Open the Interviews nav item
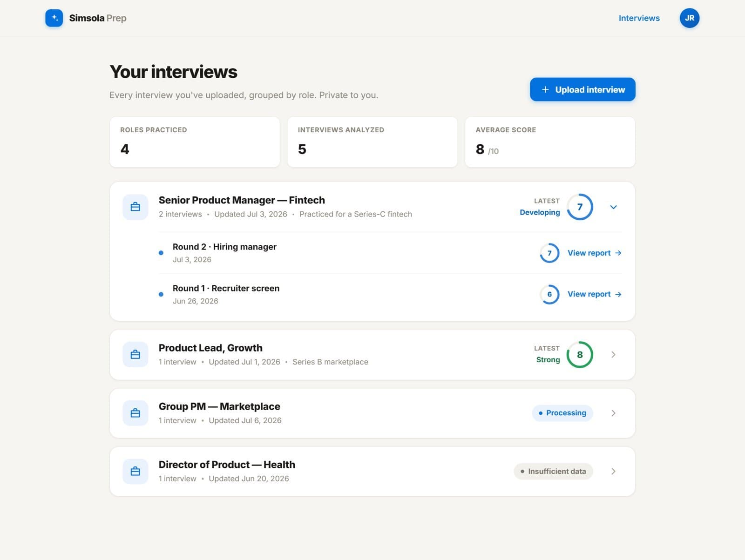Image resolution: width=745 pixels, height=560 pixels. pyautogui.click(x=639, y=18)
